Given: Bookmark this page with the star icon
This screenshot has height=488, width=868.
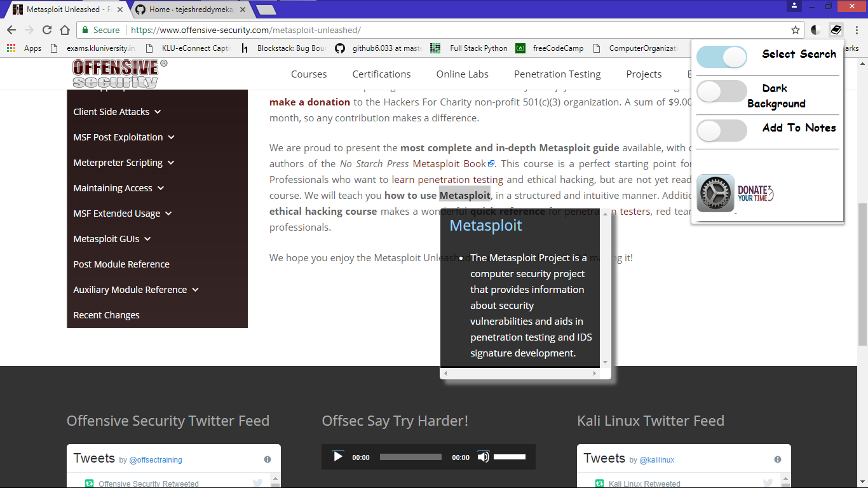Looking at the screenshot, I should 796,30.
